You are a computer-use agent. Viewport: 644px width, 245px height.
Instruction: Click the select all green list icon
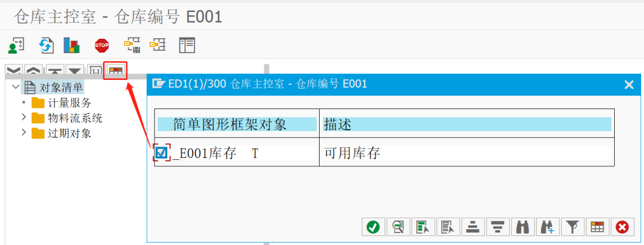point(423,227)
